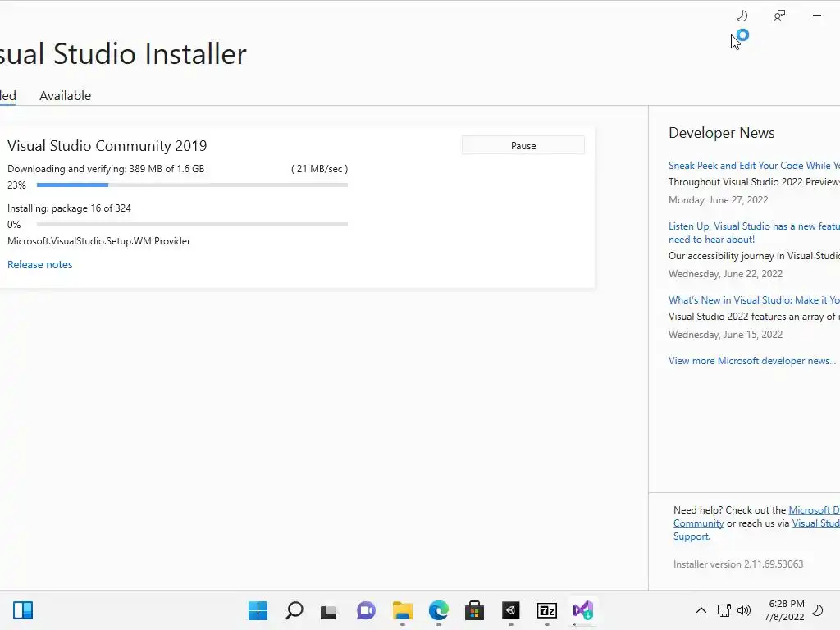The width and height of the screenshot is (840, 630).
Task: Open the Sneak Peek and Edit news article
Action: (x=755, y=166)
